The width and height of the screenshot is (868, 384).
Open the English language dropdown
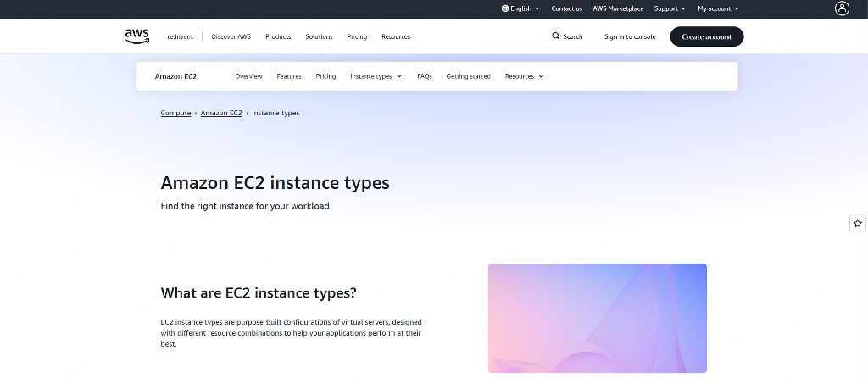pos(520,8)
